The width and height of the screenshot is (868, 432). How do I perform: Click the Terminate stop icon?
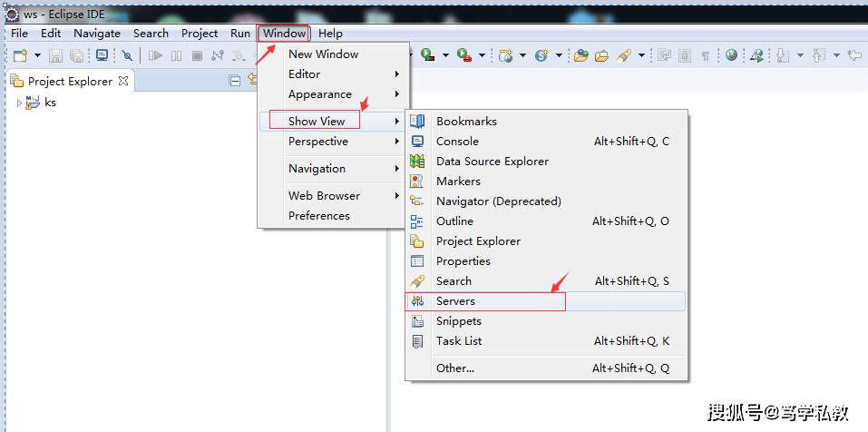pyautogui.click(x=196, y=55)
